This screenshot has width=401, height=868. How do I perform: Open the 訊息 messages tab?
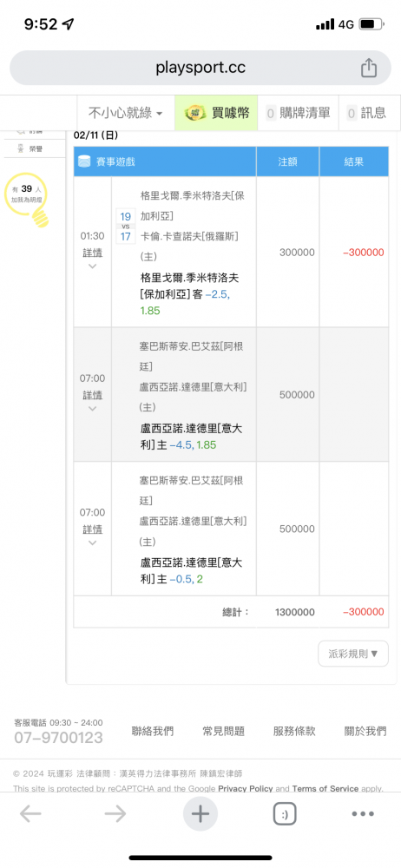coord(366,113)
